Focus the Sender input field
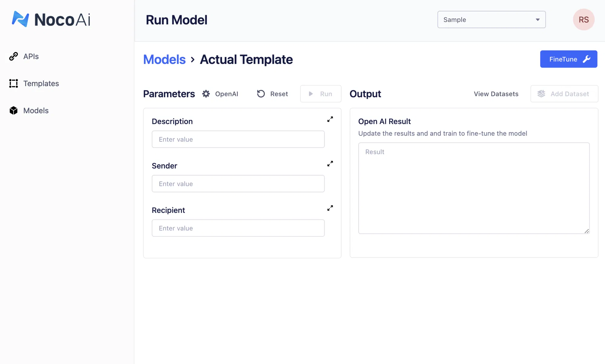This screenshot has width=605, height=364. click(238, 184)
